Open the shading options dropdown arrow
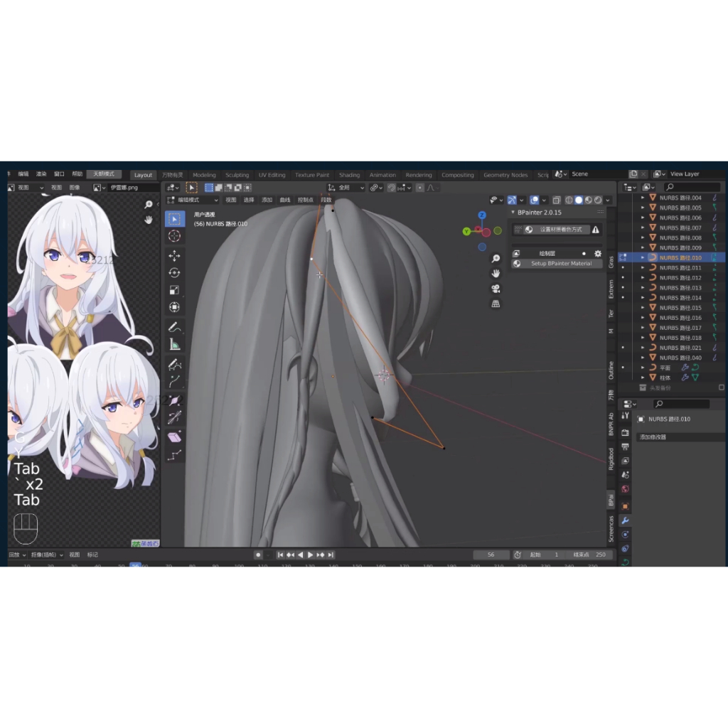Image resolution: width=728 pixels, height=728 pixels. coord(608,200)
